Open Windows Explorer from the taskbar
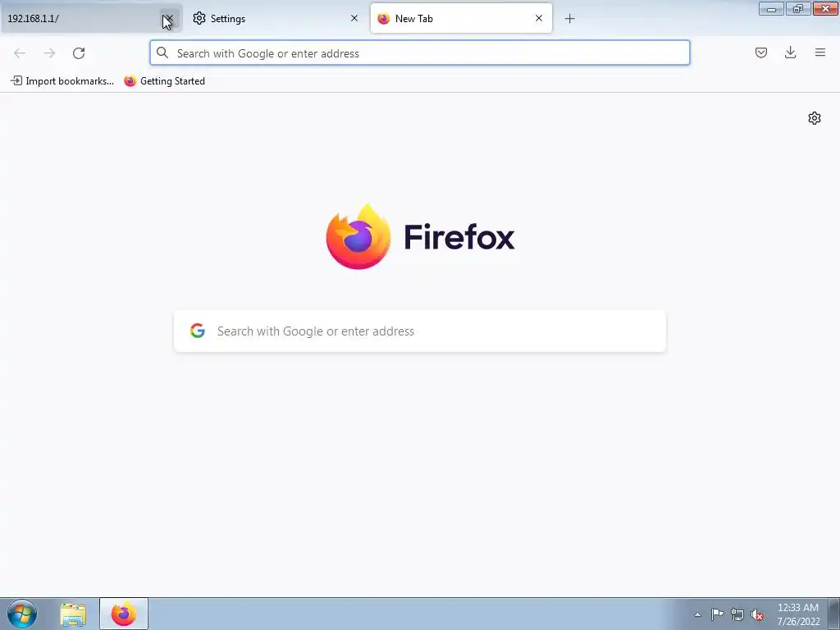 73,614
